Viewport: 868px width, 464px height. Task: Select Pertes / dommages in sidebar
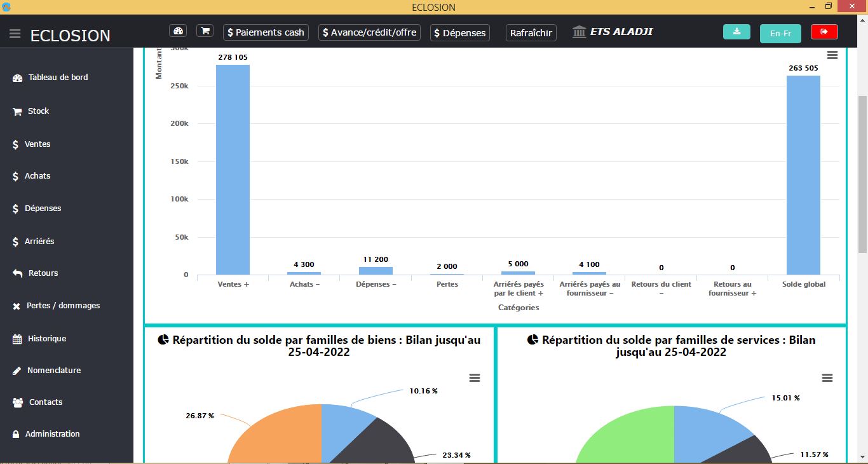point(63,306)
